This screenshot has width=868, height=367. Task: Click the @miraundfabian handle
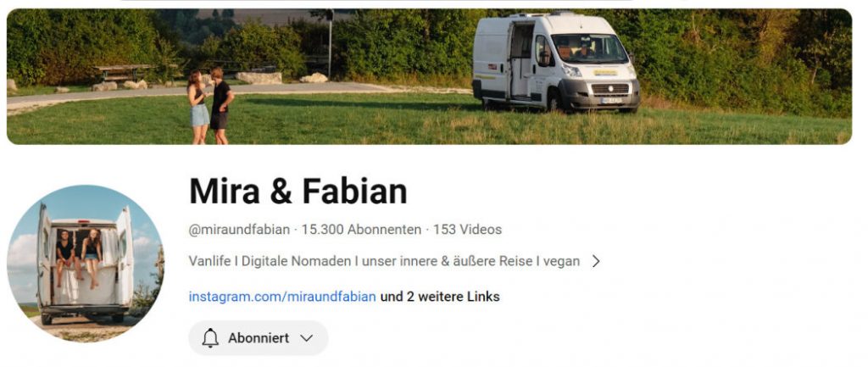[239, 229]
